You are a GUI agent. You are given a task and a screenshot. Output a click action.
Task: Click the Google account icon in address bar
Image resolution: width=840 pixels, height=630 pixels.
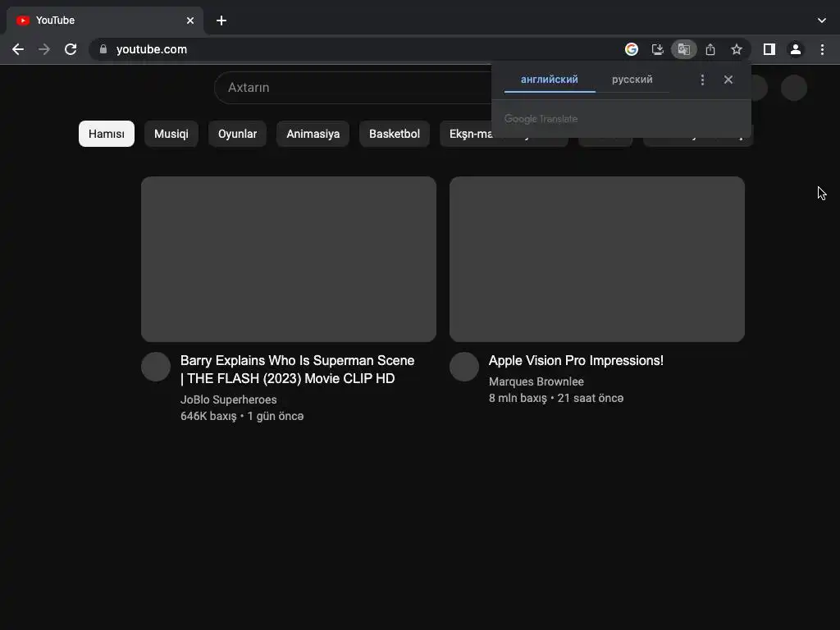click(632, 49)
